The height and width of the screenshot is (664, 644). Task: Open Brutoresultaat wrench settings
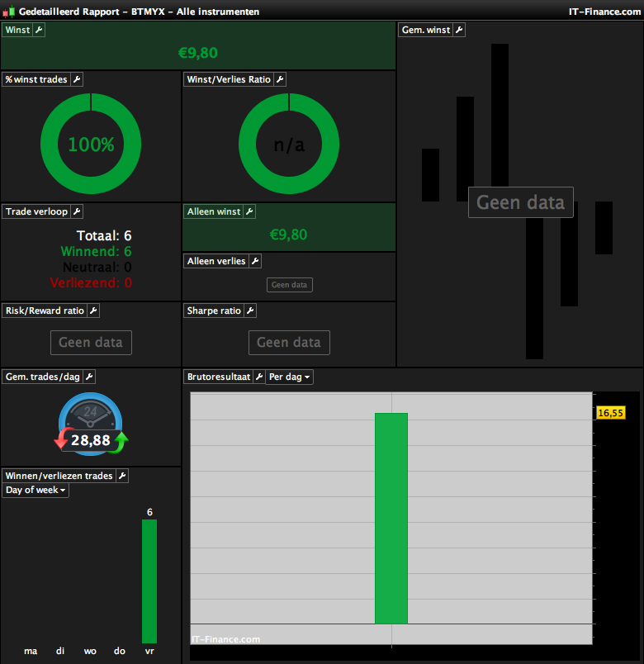259,377
